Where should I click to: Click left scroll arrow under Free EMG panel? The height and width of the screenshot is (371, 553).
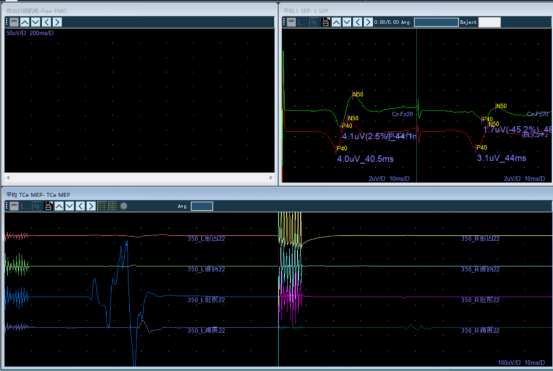[8, 177]
